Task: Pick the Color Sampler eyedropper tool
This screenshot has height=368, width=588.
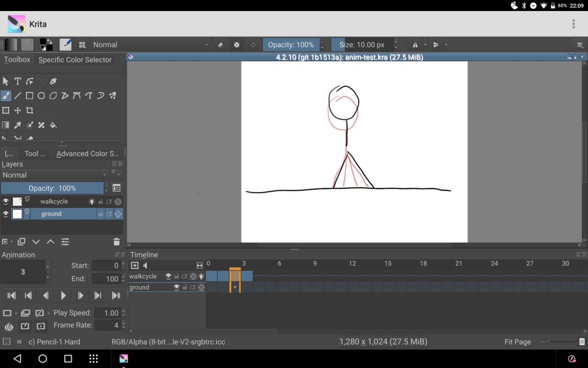Action: click(x=17, y=125)
